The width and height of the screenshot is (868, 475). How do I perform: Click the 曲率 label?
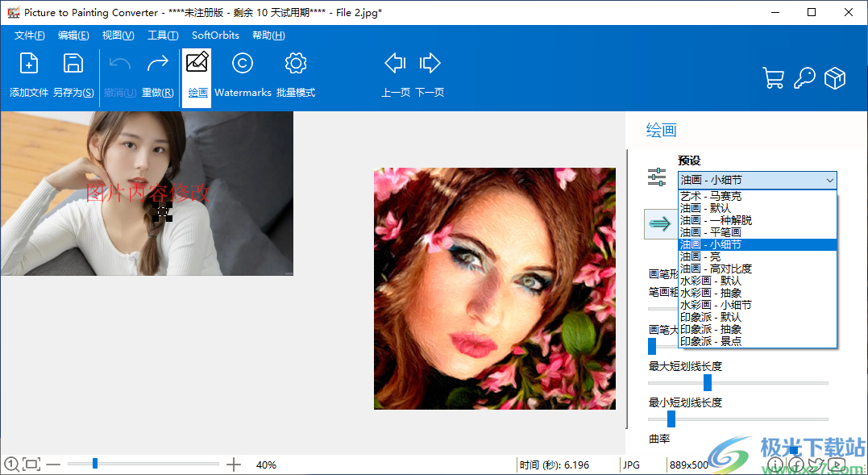pyautogui.click(x=659, y=439)
